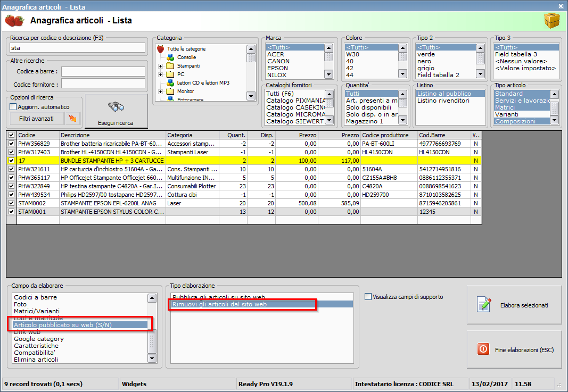568x392 pixels.
Task: Uncheck the PHW356829 row checkbox
Action: point(12,143)
